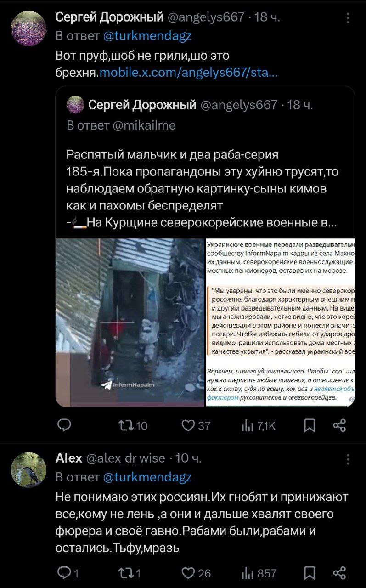The image size is (366, 588).
Task: Like the tweet with 37 hearts
Action: 188,426
